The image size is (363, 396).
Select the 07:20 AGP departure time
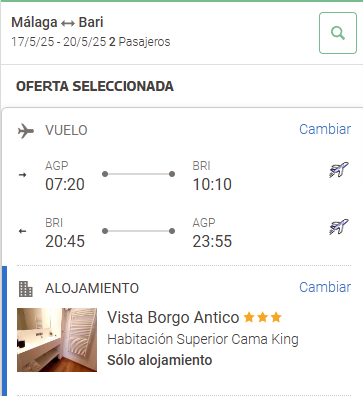click(x=65, y=184)
